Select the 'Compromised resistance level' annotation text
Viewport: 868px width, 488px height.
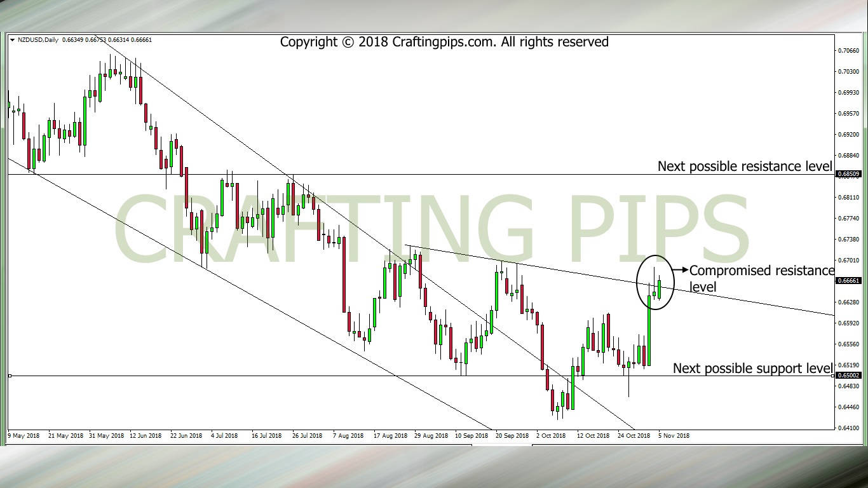tap(761, 279)
